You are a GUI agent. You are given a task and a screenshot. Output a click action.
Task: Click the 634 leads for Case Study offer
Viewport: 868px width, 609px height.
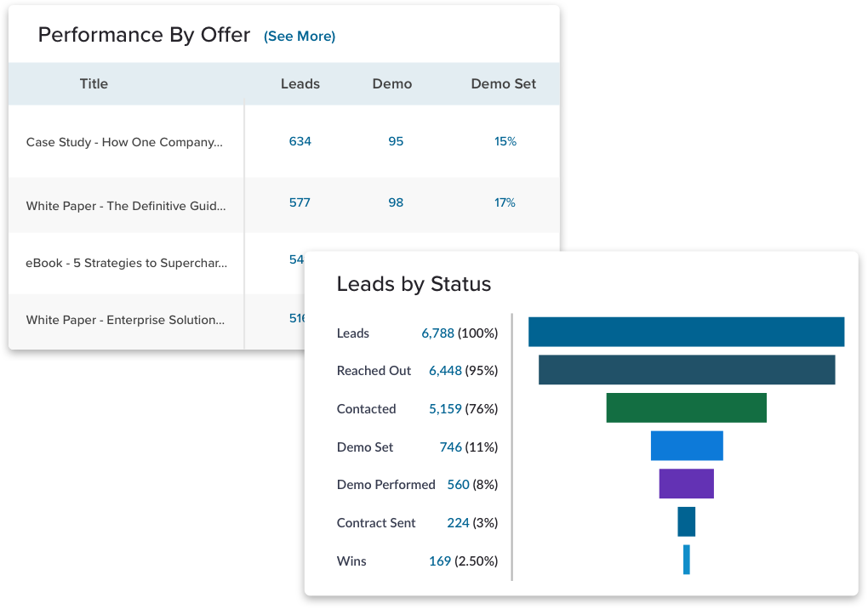(x=300, y=141)
